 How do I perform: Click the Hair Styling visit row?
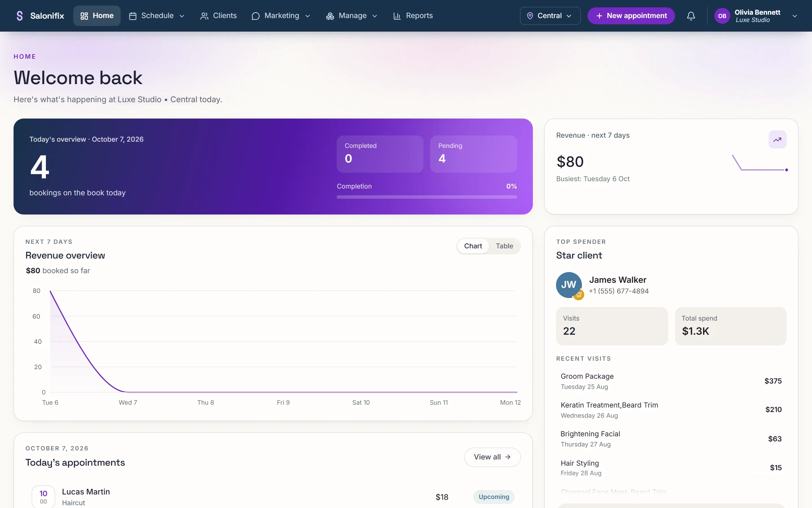point(671,467)
